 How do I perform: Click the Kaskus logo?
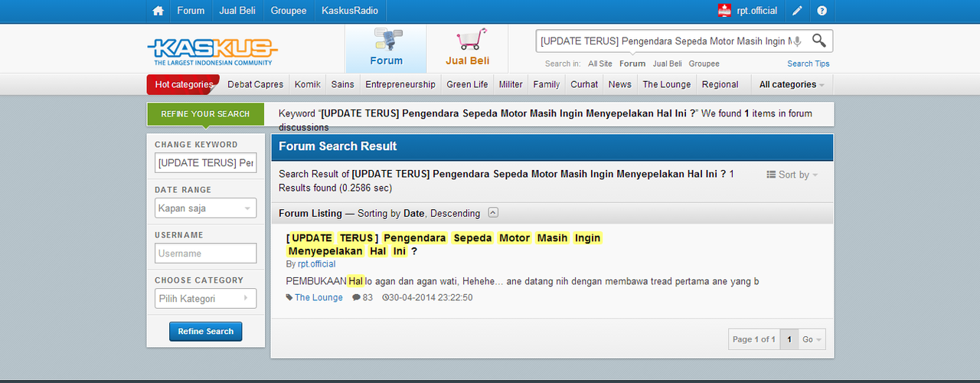tap(212, 52)
